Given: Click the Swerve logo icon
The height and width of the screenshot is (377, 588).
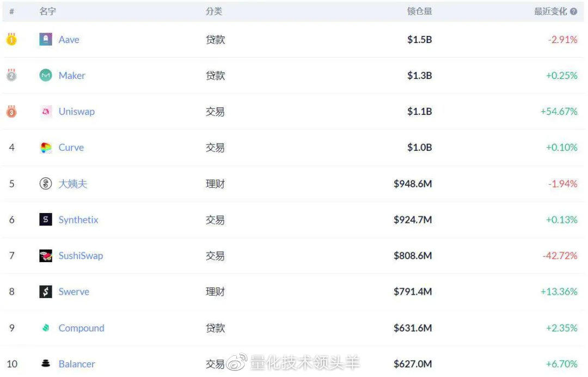Looking at the screenshot, I should [x=46, y=291].
